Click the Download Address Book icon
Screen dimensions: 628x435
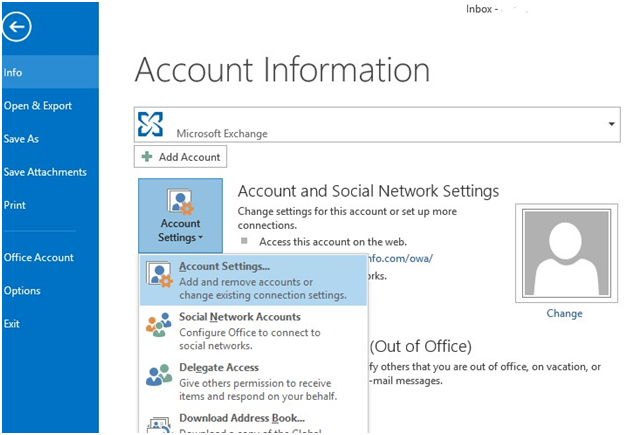[x=159, y=425]
